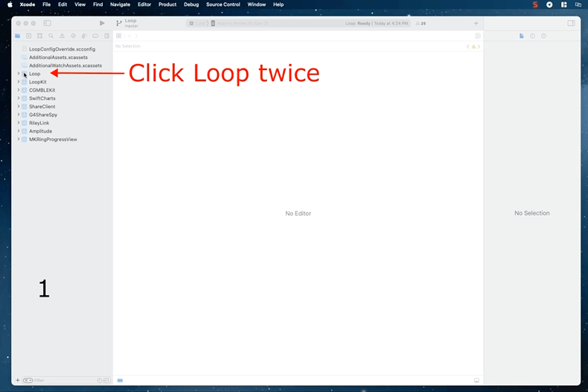Go back with editor history arrow

tap(130, 36)
